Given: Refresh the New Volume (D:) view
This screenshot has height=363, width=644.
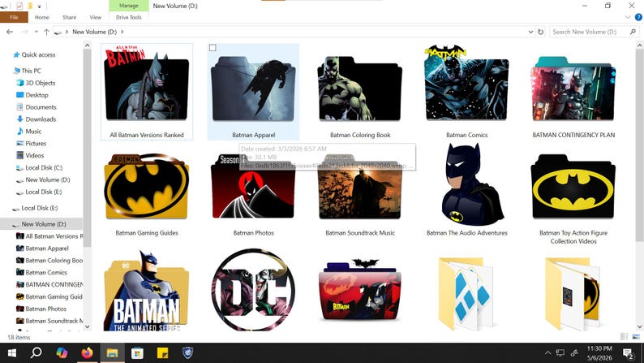Looking at the screenshot, I should [x=540, y=32].
